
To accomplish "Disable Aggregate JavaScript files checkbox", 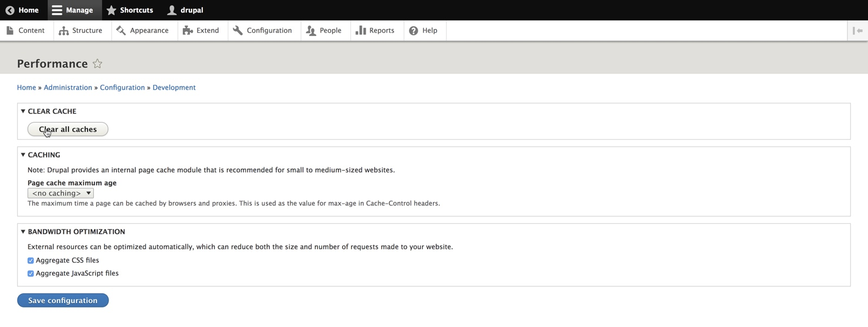I will click(31, 274).
